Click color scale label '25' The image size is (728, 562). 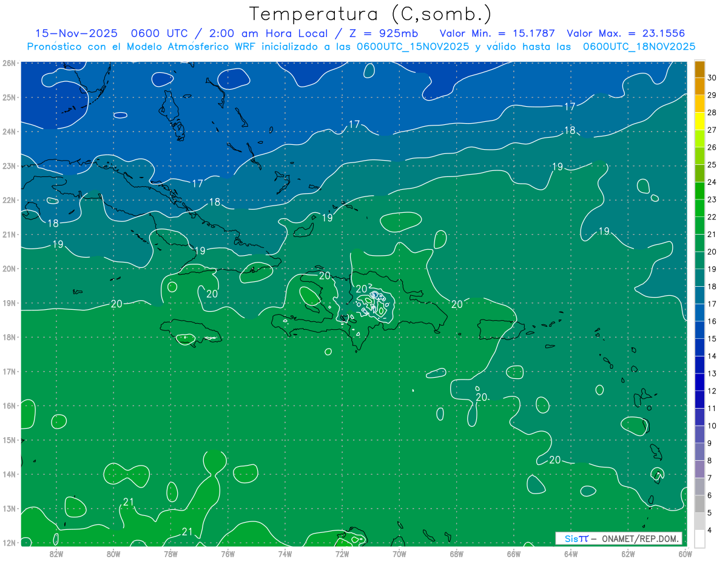[x=712, y=165]
